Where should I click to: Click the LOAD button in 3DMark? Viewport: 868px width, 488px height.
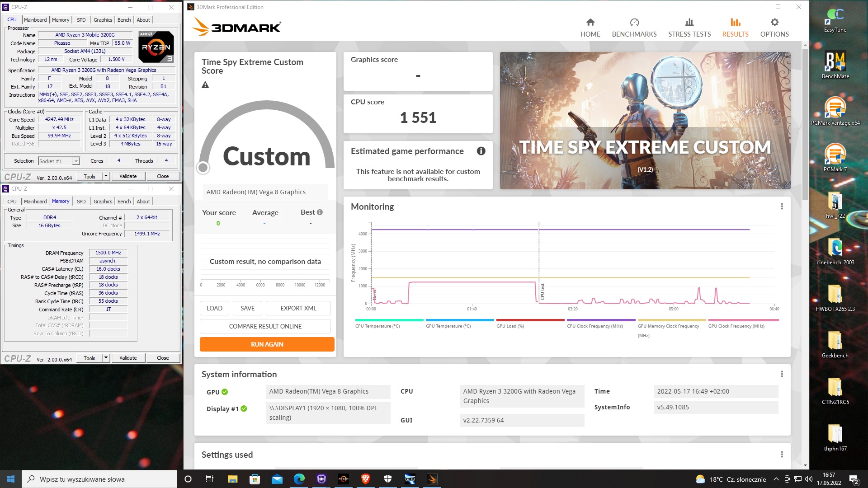tap(214, 308)
